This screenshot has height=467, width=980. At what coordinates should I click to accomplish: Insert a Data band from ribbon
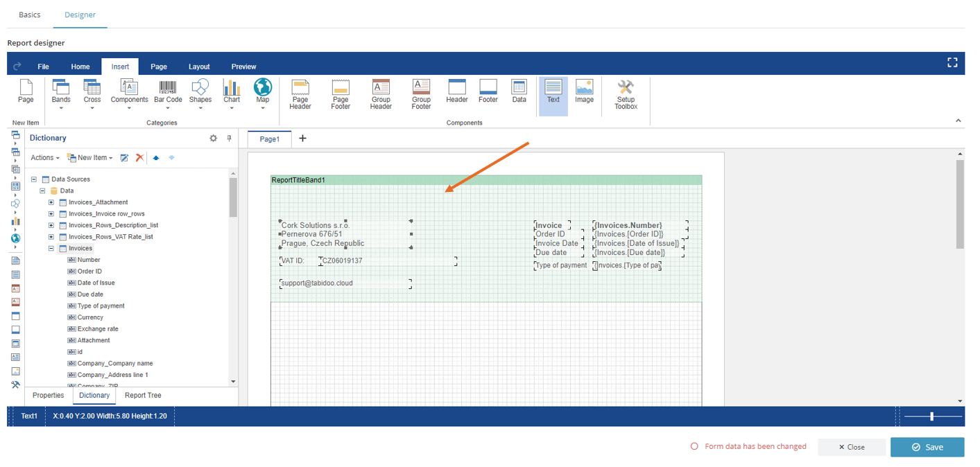point(519,92)
